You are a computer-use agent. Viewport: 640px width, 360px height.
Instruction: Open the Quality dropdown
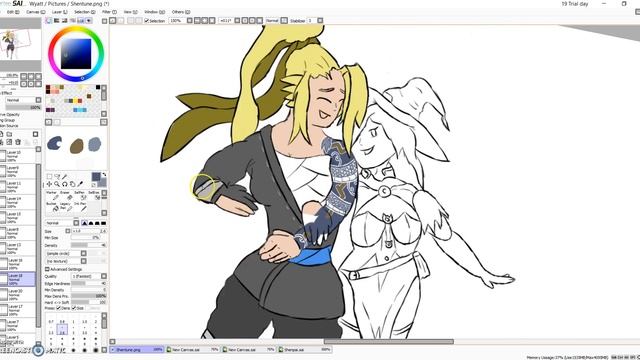89,276
